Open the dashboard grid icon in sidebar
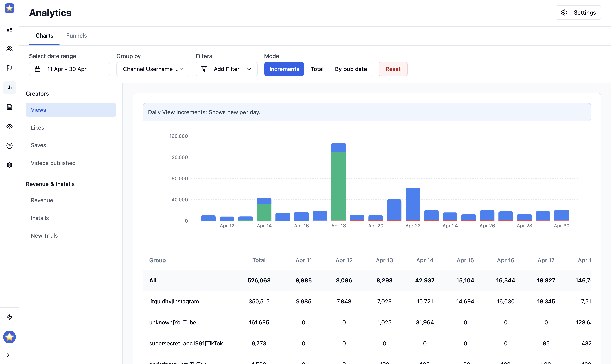The image size is (611, 364). click(9, 29)
